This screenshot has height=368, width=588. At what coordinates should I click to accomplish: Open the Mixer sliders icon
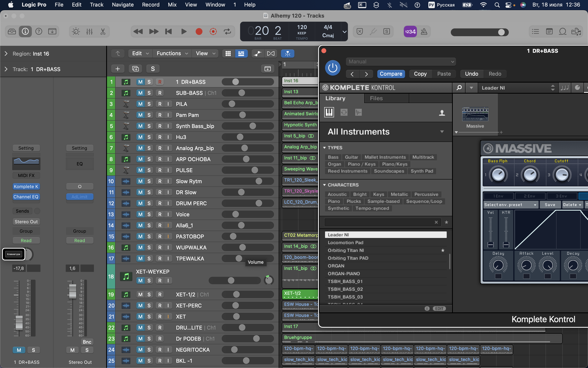tap(89, 32)
